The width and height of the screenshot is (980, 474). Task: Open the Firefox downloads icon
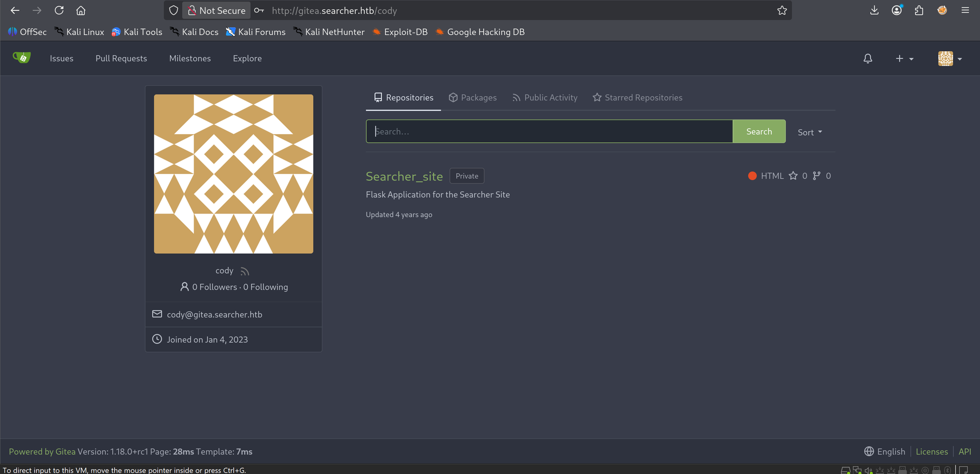click(x=874, y=10)
